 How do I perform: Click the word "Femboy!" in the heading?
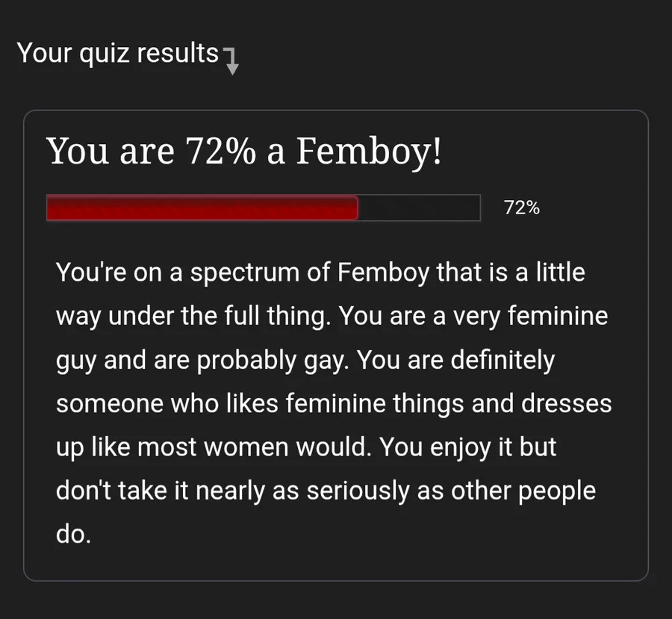(369, 152)
